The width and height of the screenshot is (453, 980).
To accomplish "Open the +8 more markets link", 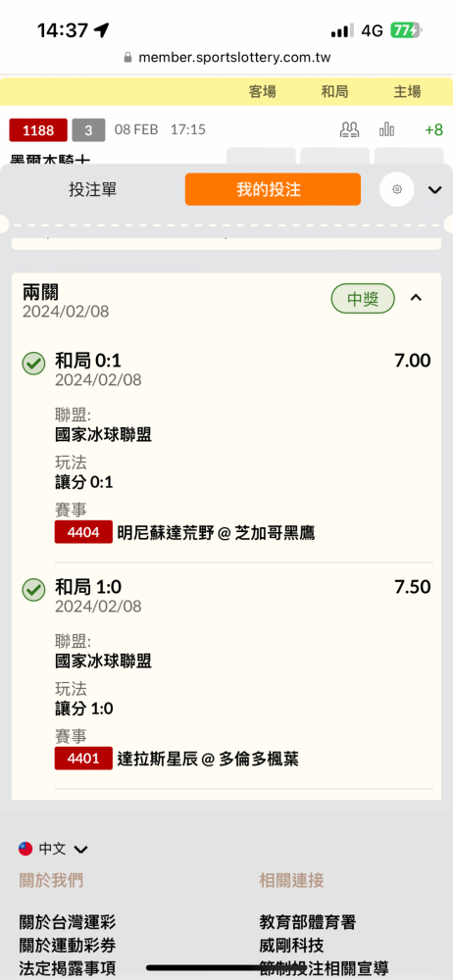I will tap(433, 130).
